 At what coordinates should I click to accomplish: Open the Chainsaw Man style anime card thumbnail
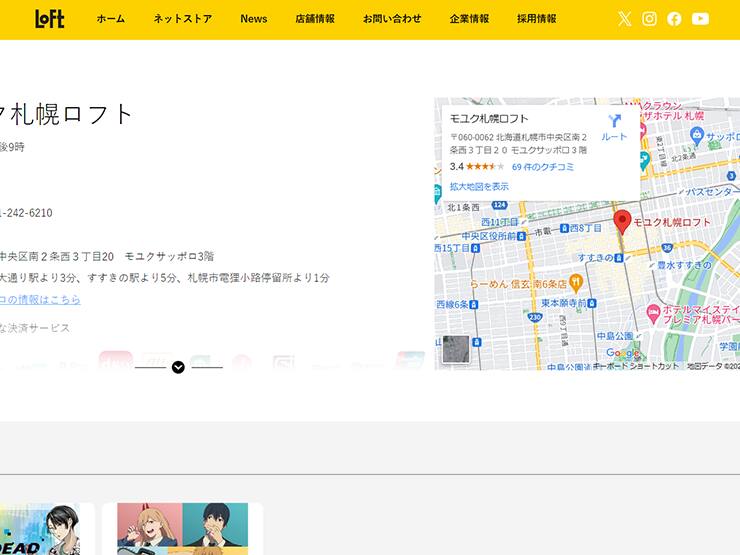[x=183, y=529]
